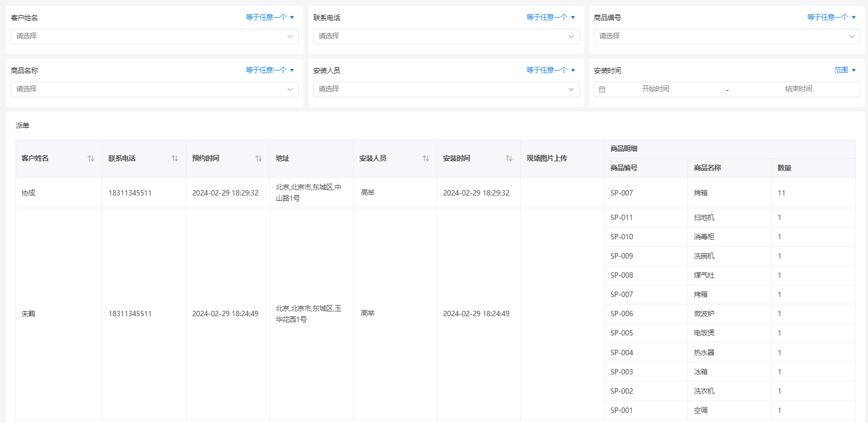The image size is (868, 423).
Task: Click product code SP-004
Action: click(622, 353)
